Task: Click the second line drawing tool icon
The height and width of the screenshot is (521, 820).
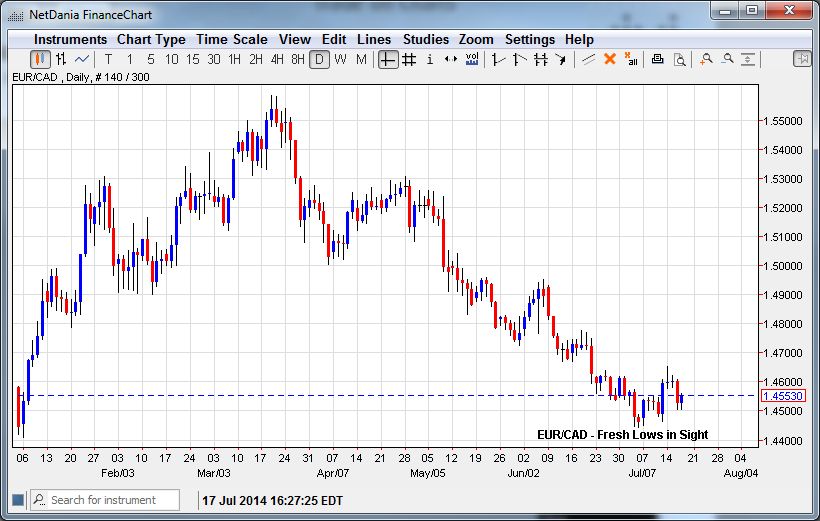Action: (x=519, y=60)
